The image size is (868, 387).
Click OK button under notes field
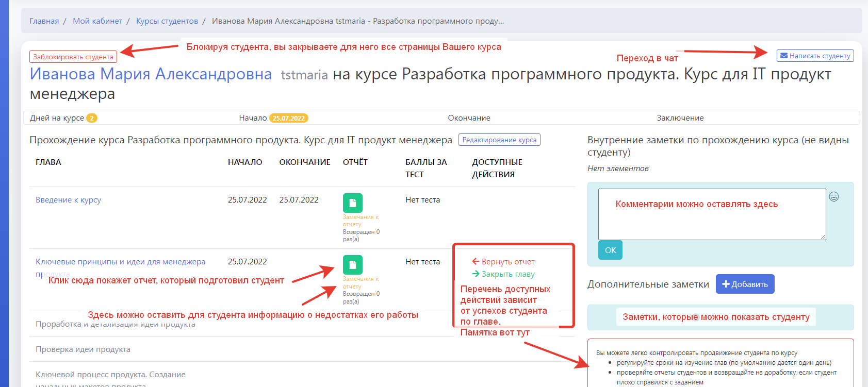[x=610, y=250]
